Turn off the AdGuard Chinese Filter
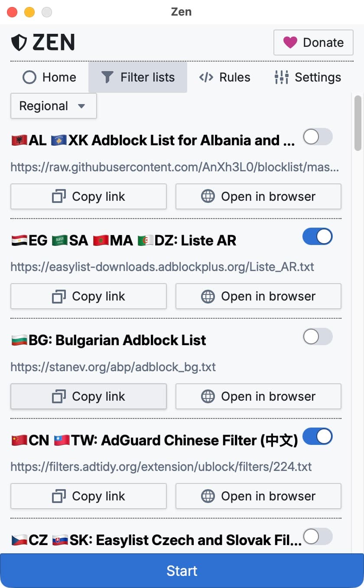Viewport: 364px width, 588px height. pos(318,437)
